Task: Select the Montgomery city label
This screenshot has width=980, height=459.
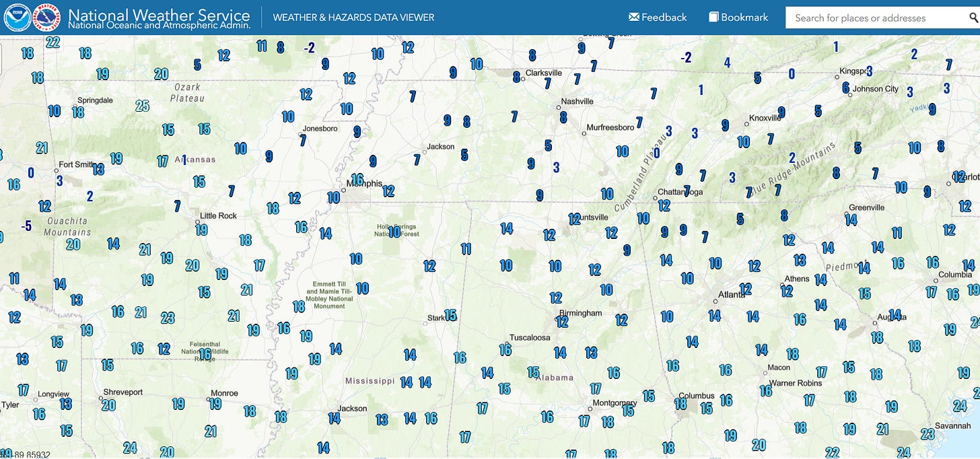Action: tap(614, 403)
